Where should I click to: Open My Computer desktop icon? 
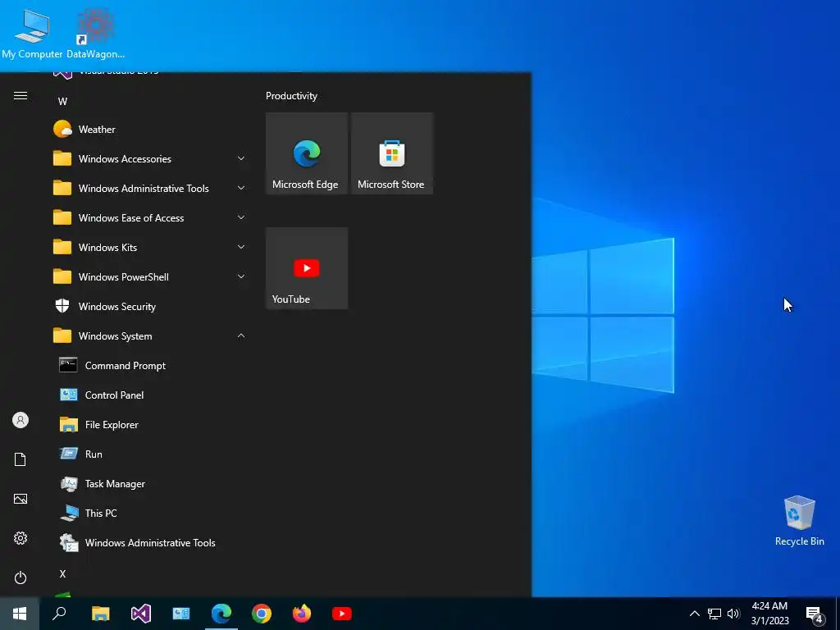pyautogui.click(x=32, y=34)
